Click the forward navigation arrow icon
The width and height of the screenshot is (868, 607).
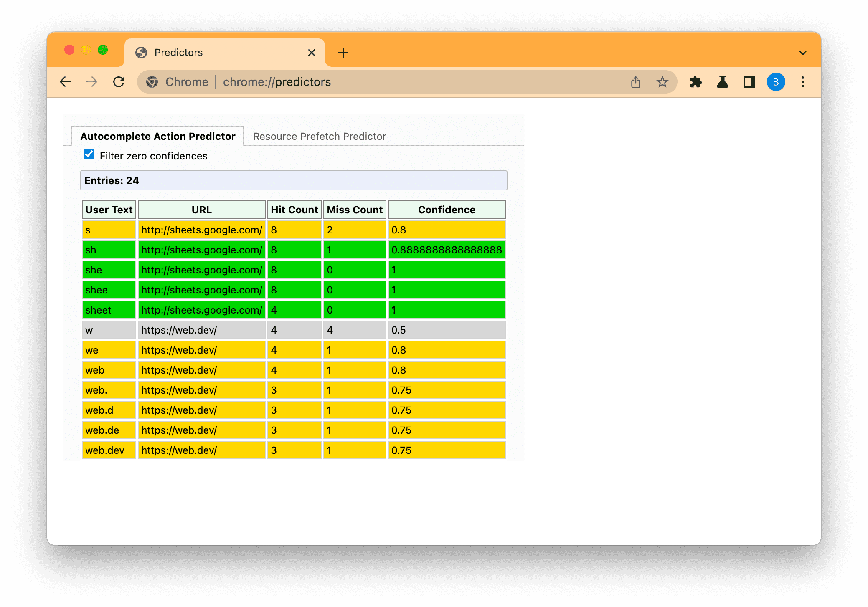[91, 82]
